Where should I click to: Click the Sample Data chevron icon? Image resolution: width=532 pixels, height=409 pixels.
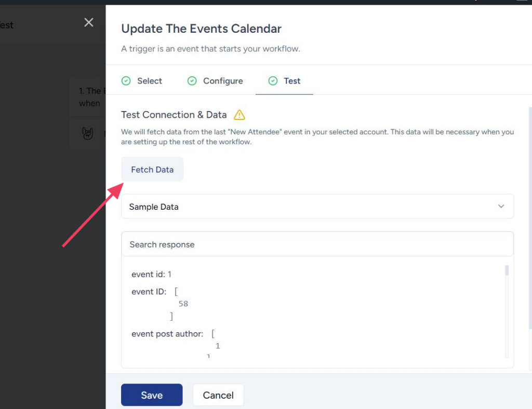pyautogui.click(x=501, y=206)
